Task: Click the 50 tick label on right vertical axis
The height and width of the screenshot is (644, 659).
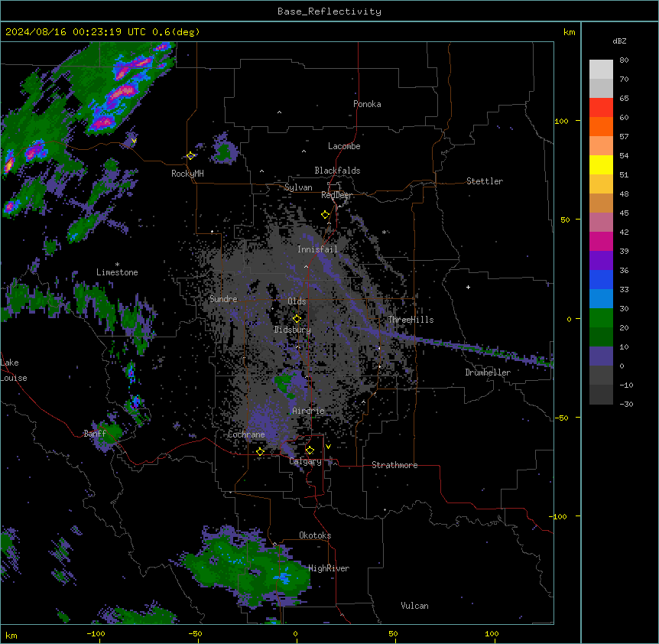Action: pyautogui.click(x=565, y=220)
